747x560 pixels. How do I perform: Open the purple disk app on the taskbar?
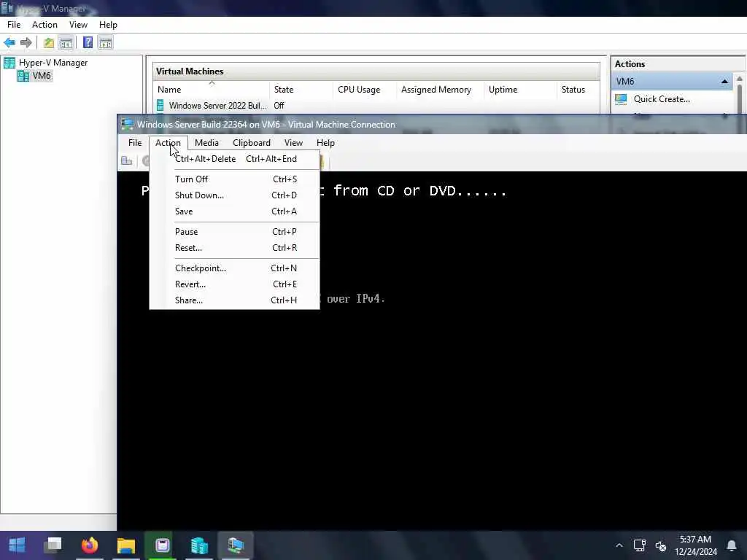pyautogui.click(x=163, y=545)
